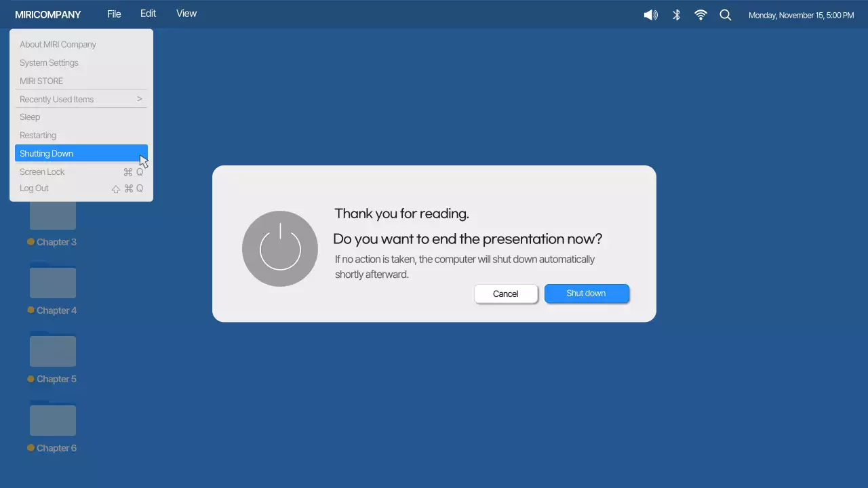This screenshot has width=868, height=488.
Task: Select System Settings in the menu
Action: point(49,62)
